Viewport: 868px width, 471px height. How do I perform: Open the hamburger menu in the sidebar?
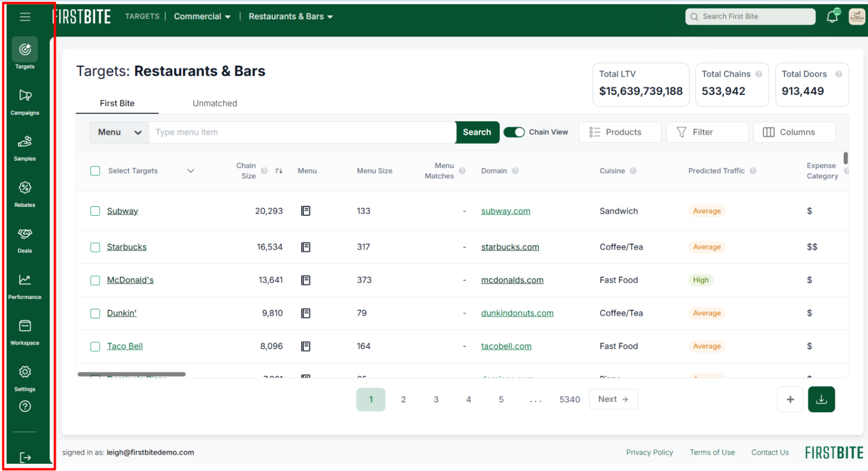(x=25, y=17)
